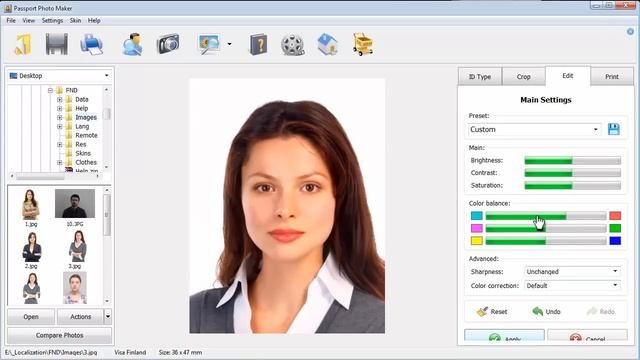Open the Desktop location dropdown
This screenshot has height=360, width=640.
click(x=60, y=76)
